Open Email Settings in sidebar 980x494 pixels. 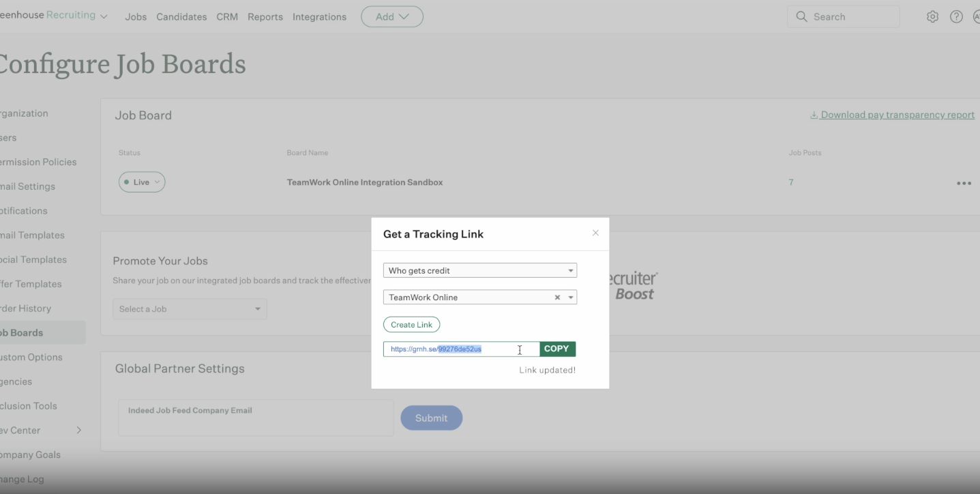[x=27, y=186]
